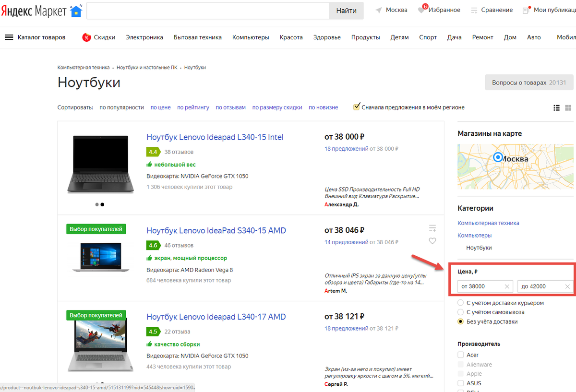Viewport: 576px width, 392px height.
Task: Open 'Вопросы о товарах' button
Action: [x=529, y=83]
